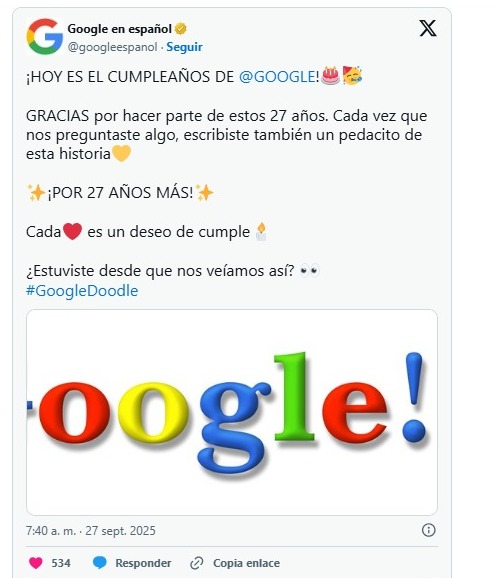Click the chain link icon

click(196, 563)
